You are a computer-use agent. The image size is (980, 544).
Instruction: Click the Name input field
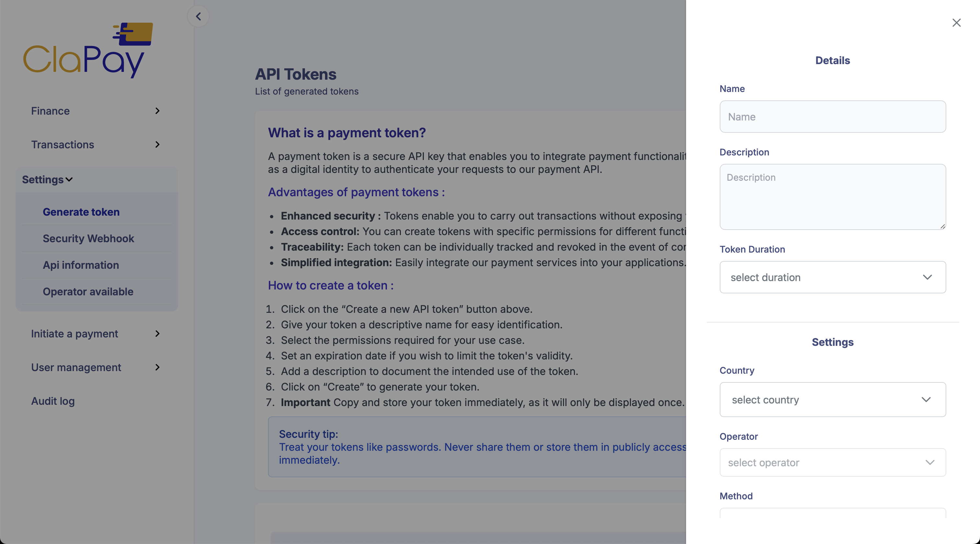coord(833,116)
